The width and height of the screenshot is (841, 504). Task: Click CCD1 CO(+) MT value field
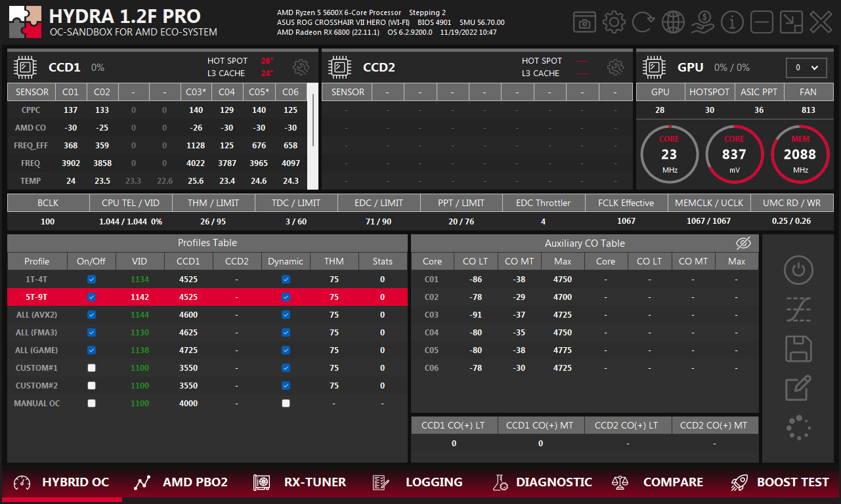(x=540, y=444)
